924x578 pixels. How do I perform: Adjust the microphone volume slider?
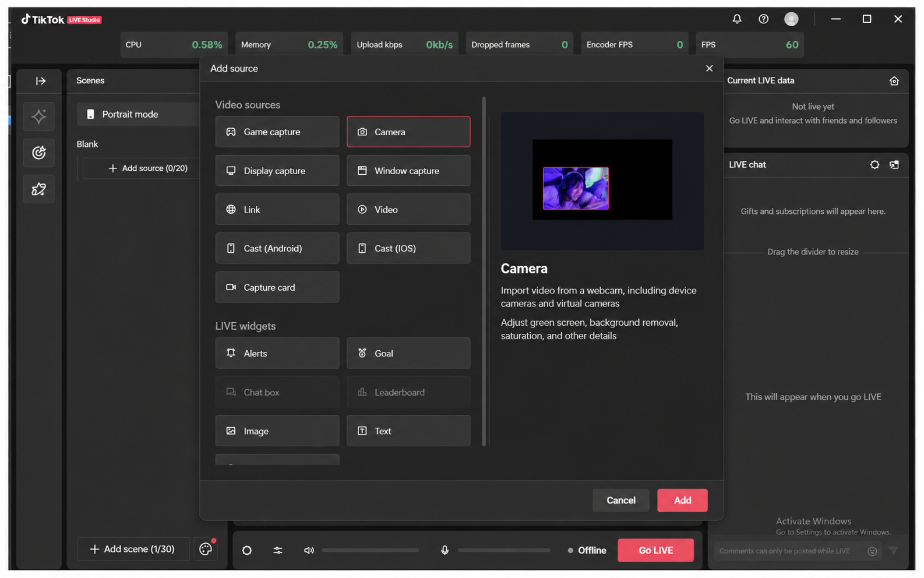click(504, 550)
